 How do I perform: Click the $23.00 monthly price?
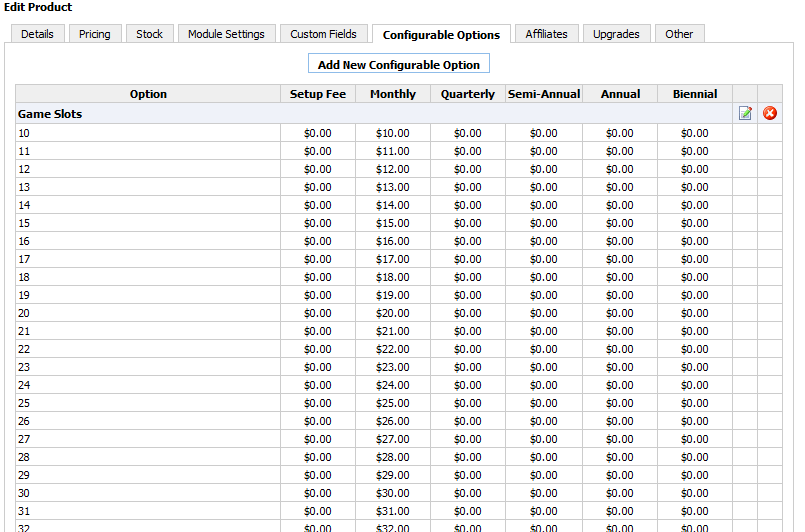click(x=393, y=367)
